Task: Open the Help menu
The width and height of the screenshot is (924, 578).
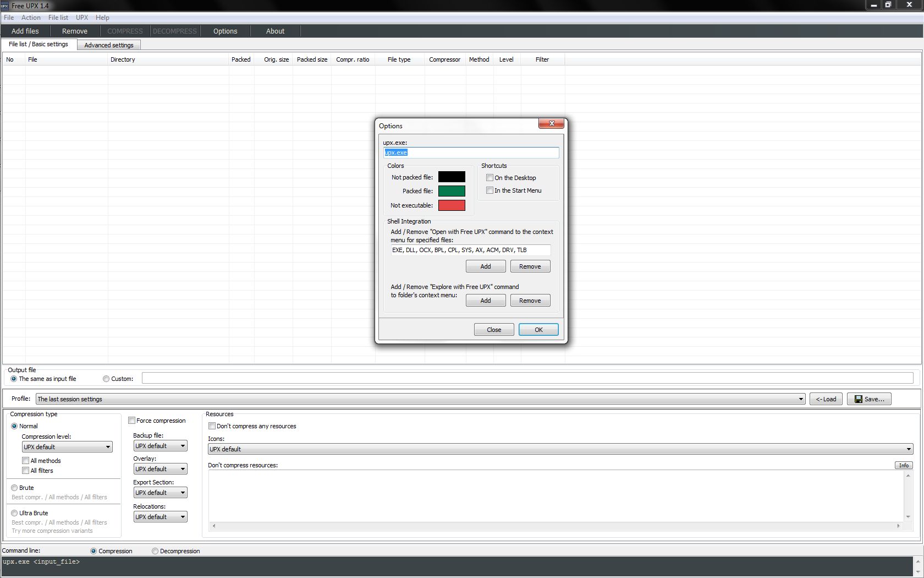Action: click(102, 18)
